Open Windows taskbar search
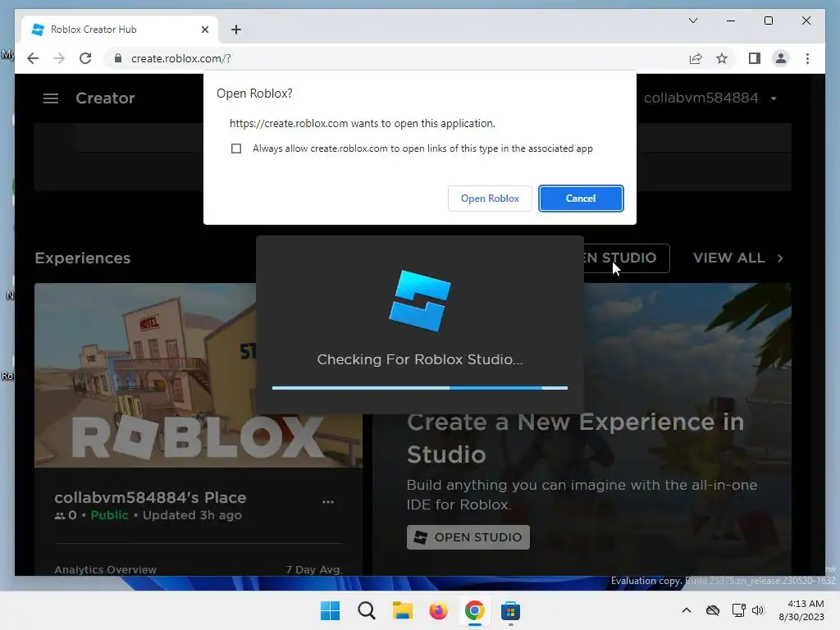 click(367, 610)
